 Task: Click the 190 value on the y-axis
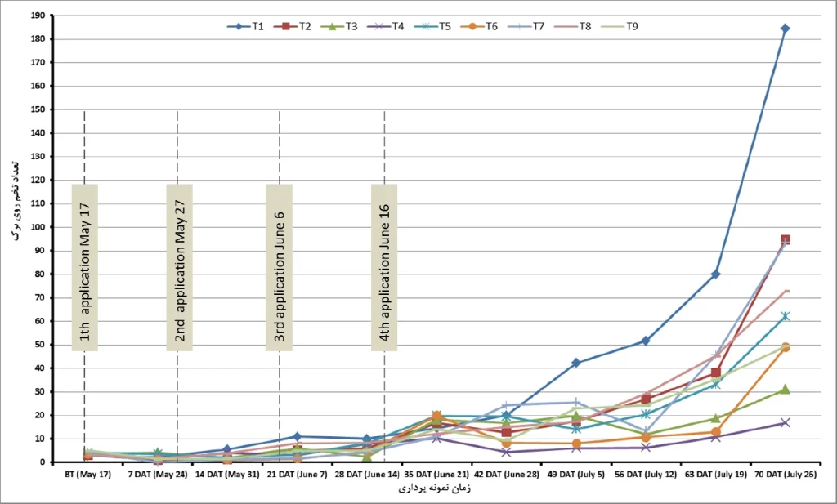pos(38,16)
